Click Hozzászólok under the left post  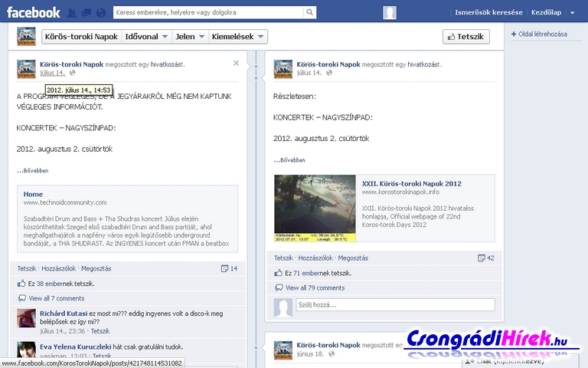(58, 268)
